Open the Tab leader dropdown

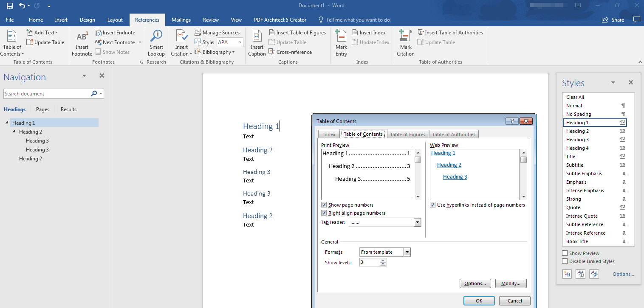(x=417, y=222)
